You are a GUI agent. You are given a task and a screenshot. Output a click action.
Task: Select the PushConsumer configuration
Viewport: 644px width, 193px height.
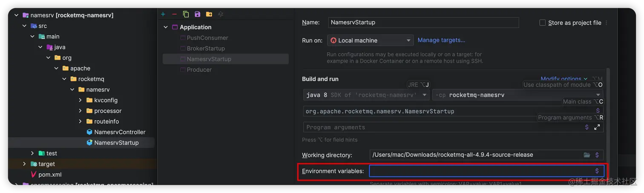[207, 38]
